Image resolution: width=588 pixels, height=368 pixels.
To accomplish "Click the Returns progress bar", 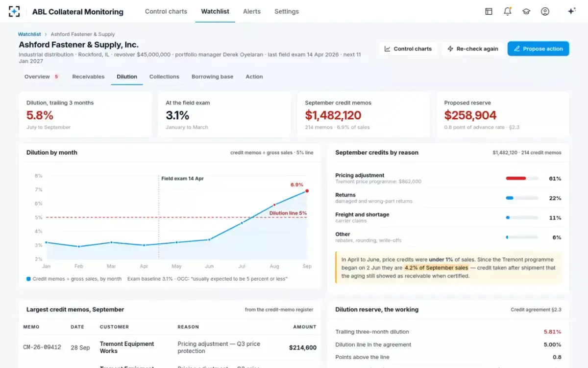I will pyautogui.click(x=522, y=198).
